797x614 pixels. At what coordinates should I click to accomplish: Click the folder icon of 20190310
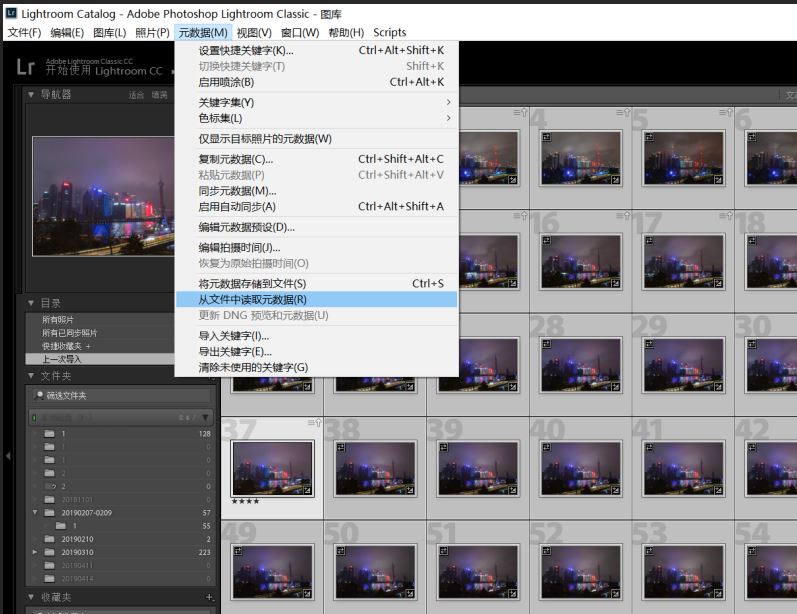50,551
